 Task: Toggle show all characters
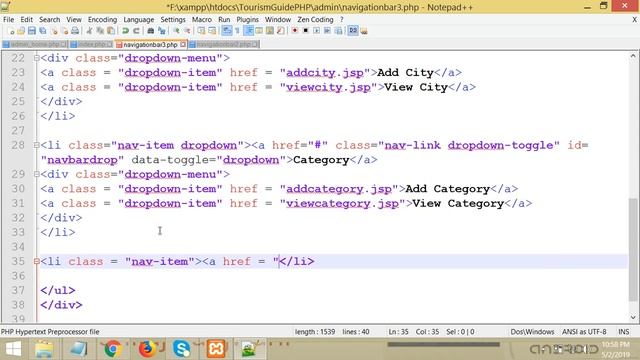point(237,31)
